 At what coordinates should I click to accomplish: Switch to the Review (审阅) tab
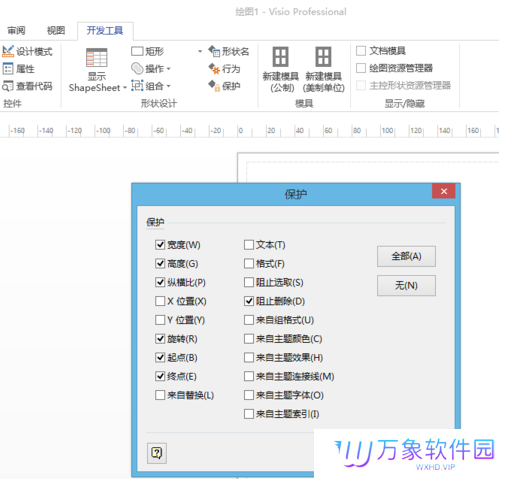click(16, 31)
